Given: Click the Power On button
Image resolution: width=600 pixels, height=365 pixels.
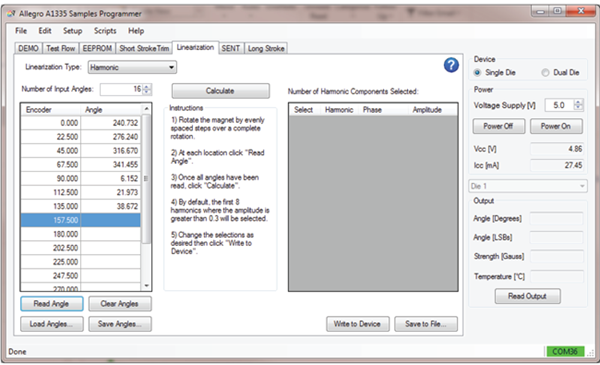Looking at the screenshot, I should 556,126.
